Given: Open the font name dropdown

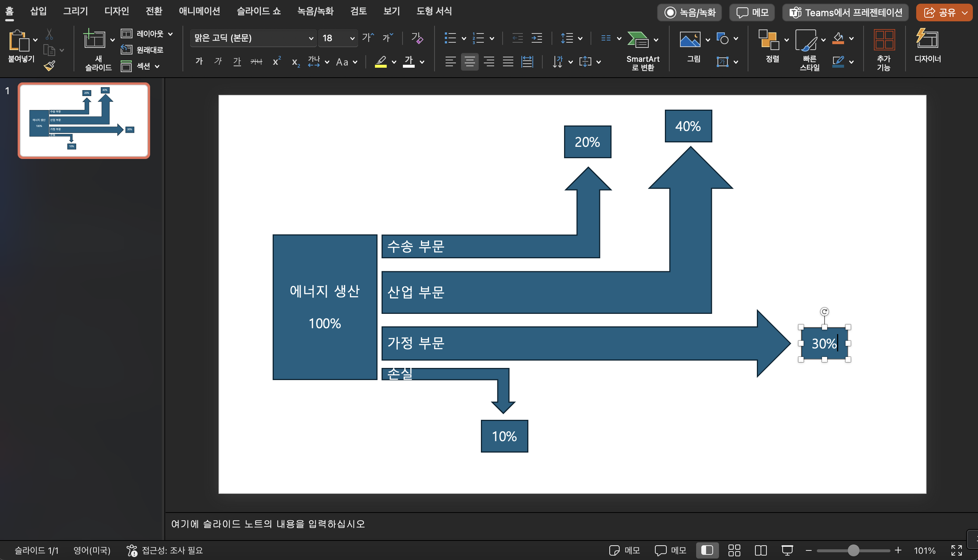Looking at the screenshot, I should (x=311, y=38).
